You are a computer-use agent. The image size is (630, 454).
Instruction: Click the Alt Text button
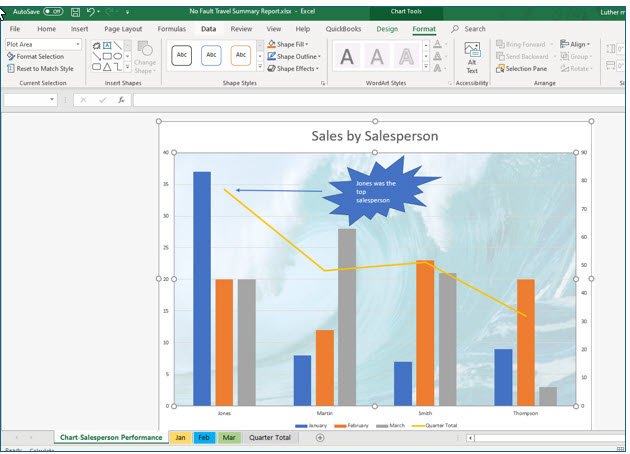(x=472, y=58)
